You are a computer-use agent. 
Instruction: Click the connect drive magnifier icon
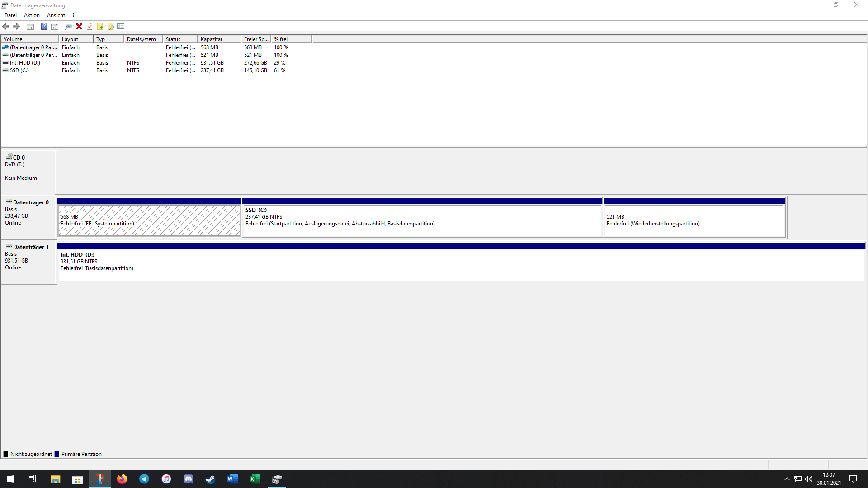(x=68, y=26)
